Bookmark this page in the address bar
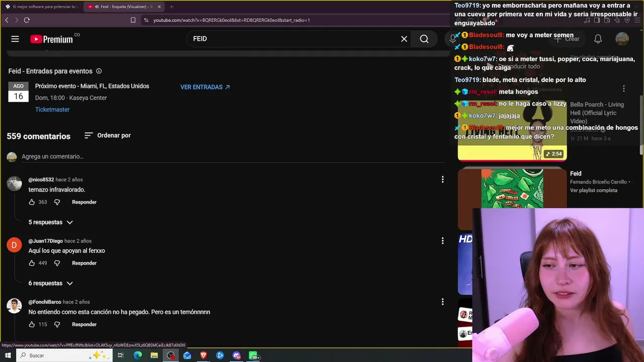The width and height of the screenshot is (644, 362). [x=133, y=20]
